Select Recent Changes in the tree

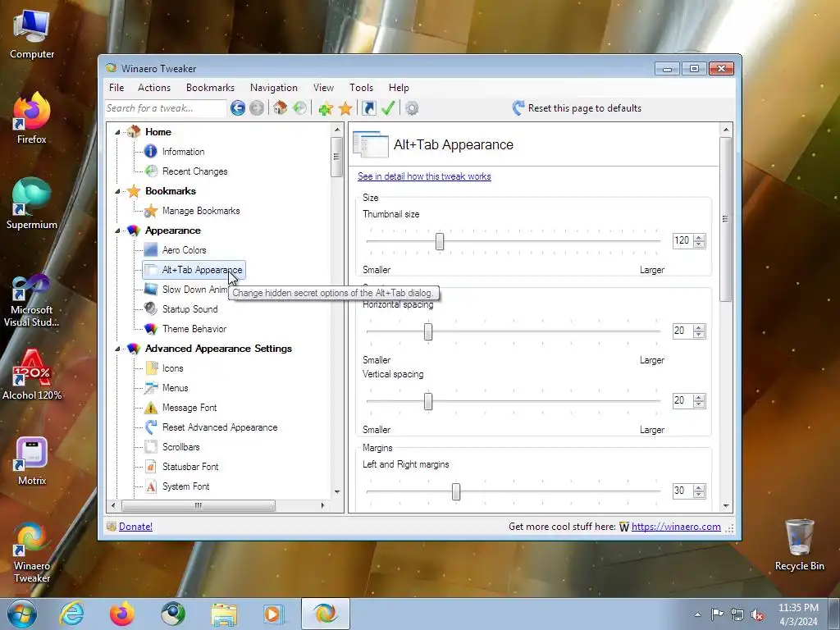coord(195,171)
